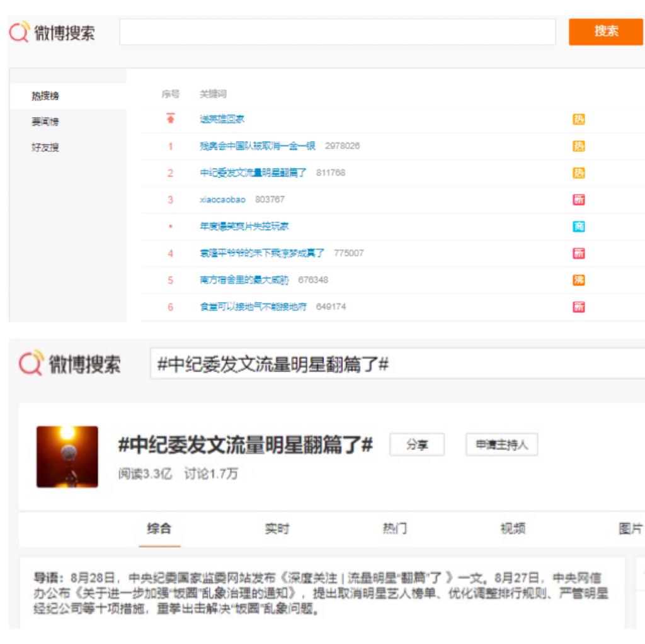645x644 pixels.
Task: Open the hot list topic 中纪委发文流量明星翻篇了
Action: pos(253,172)
